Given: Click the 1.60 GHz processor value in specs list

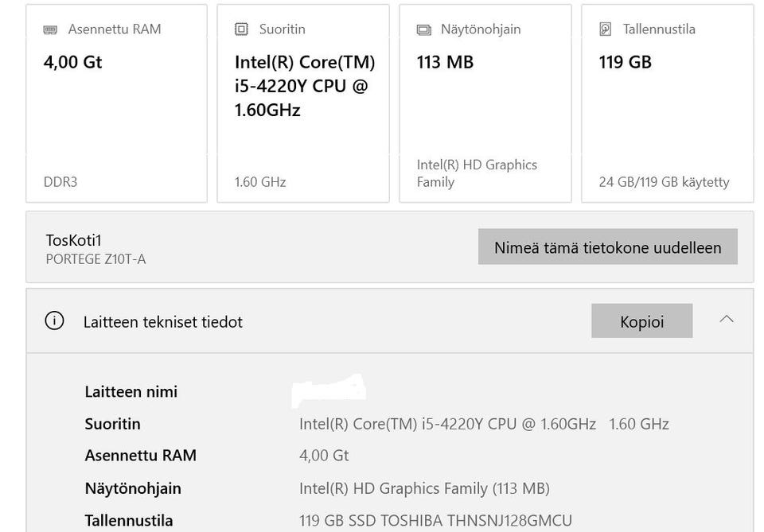Looking at the screenshot, I should pos(638,424).
